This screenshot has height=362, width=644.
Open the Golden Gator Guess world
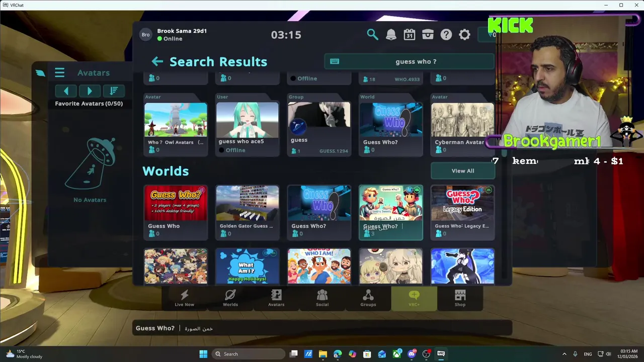tap(247, 212)
